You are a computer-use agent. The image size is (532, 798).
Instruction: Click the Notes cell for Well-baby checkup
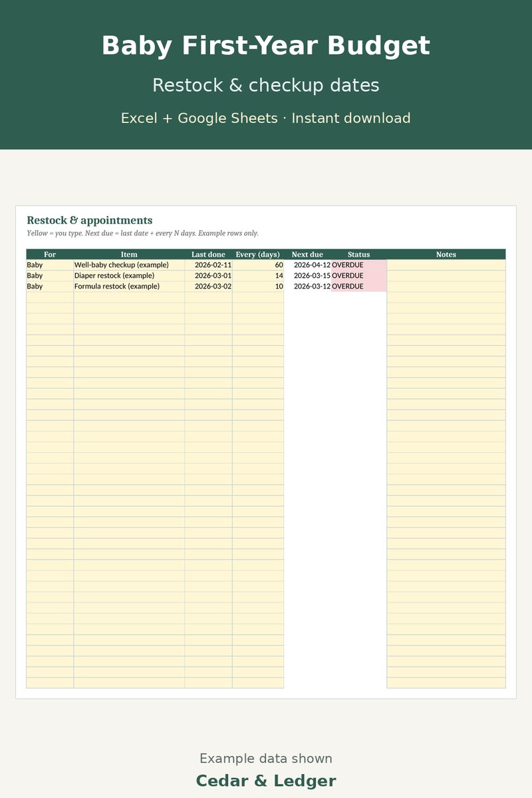446,265
